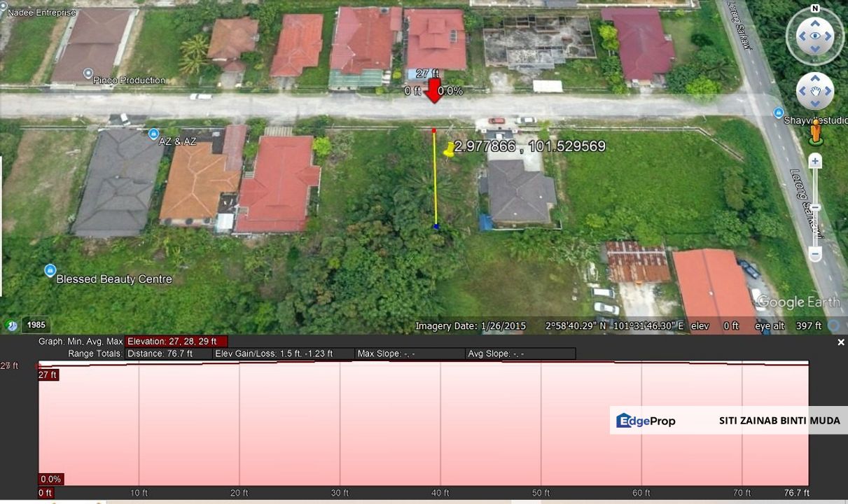This screenshot has width=848, height=504.
Task: Open the AZ & AZ place icon
Action: click(153, 133)
